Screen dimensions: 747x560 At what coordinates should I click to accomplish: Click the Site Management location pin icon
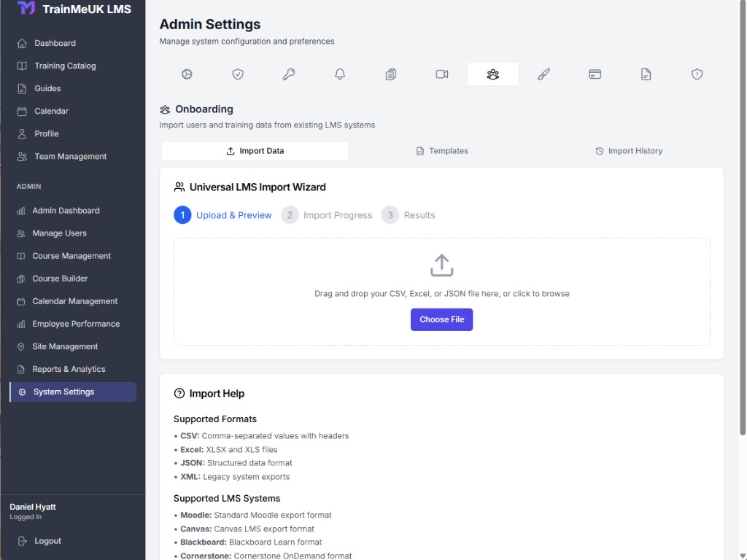point(21,346)
